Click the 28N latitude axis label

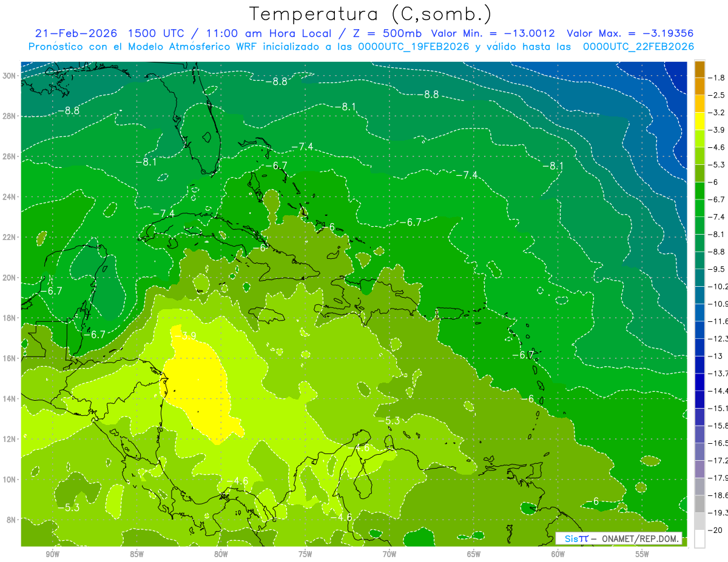click(10, 116)
